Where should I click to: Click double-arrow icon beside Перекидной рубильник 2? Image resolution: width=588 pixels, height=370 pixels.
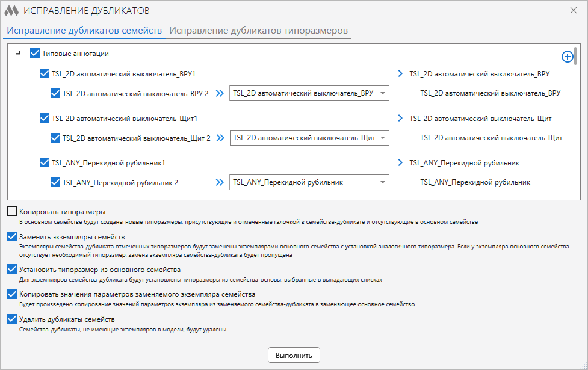tap(220, 182)
